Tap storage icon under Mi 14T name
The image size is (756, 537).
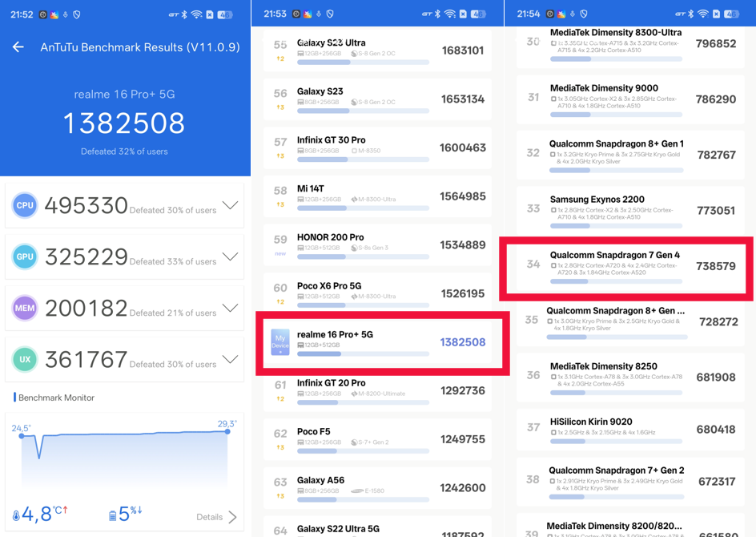click(x=300, y=200)
